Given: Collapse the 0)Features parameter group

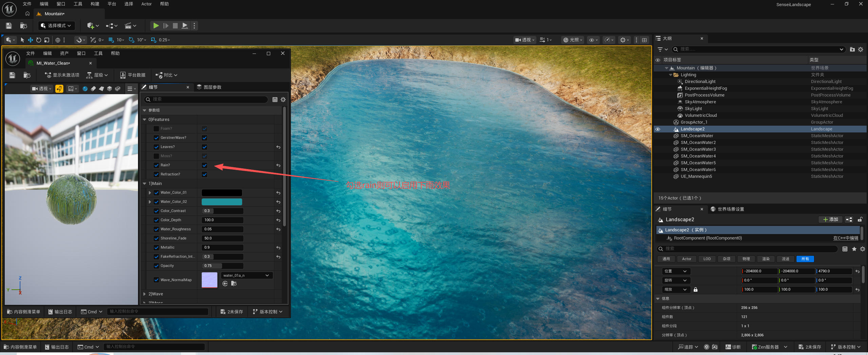Looking at the screenshot, I should [x=145, y=120].
